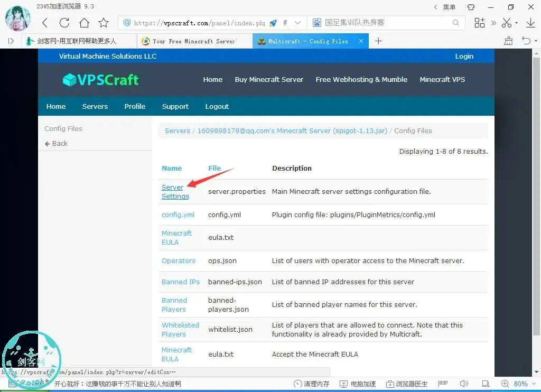541x392 pixels.
Task: Open Buy Minecraft Server page
Action: (x=269, y=79)
